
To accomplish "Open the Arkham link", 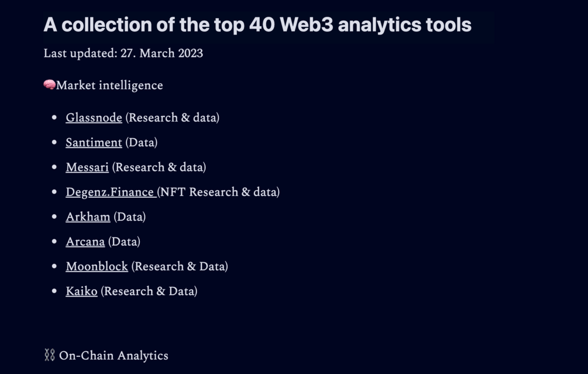I will (88, 217).
